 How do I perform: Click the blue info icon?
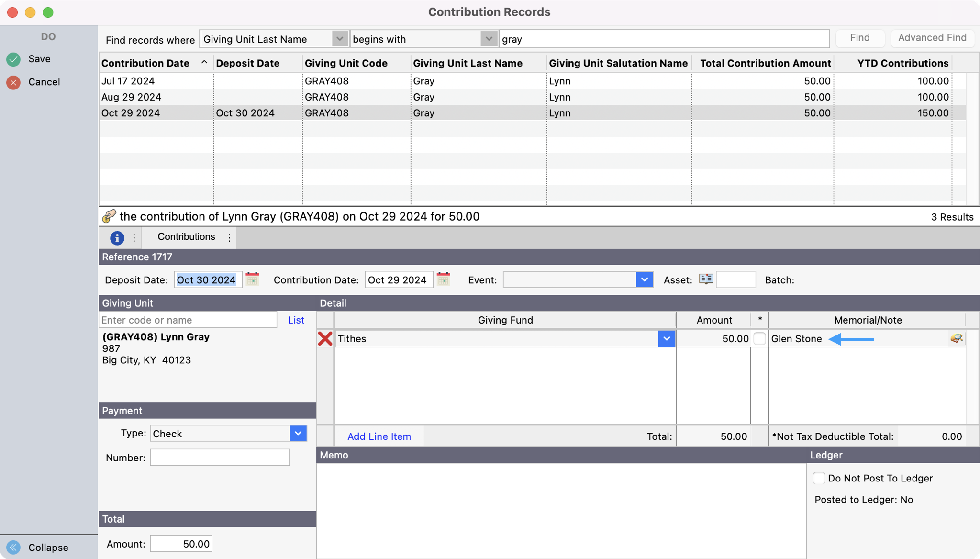point(117,238)
